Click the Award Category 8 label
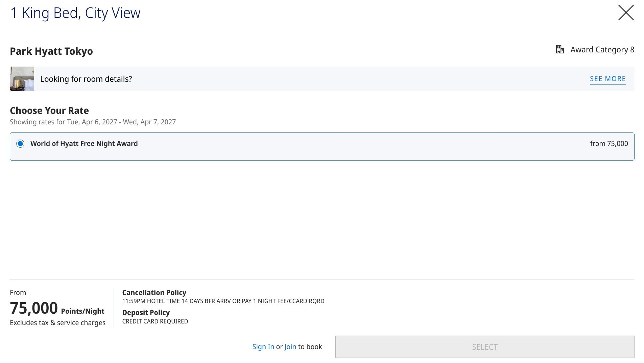Screen dimensions: 644x363 [x=602, y=50]
